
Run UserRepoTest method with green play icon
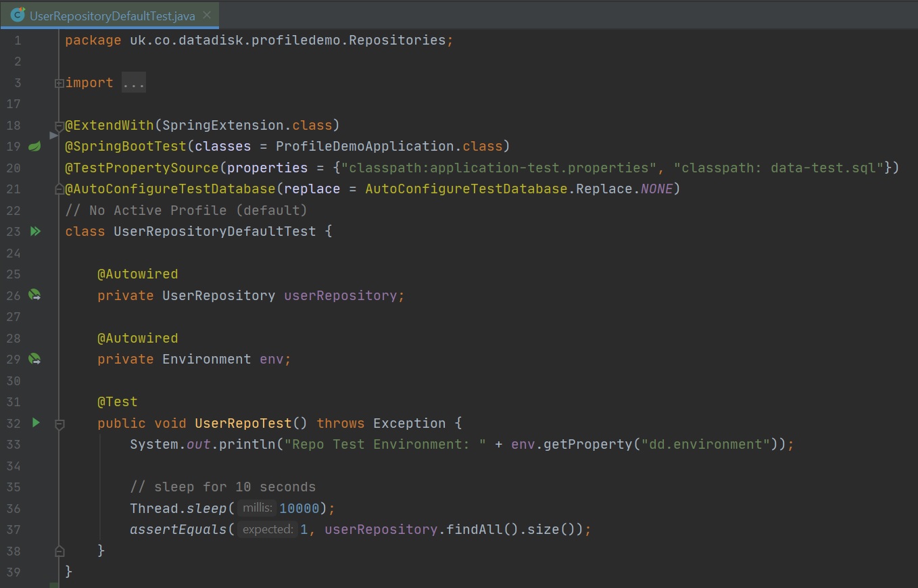tap(36, 423)
